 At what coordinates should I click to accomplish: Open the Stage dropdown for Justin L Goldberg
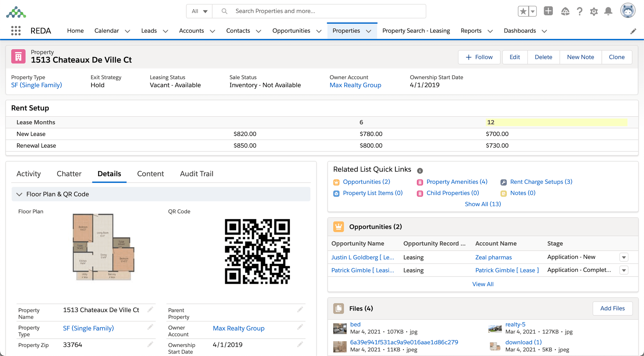[624, 257]
